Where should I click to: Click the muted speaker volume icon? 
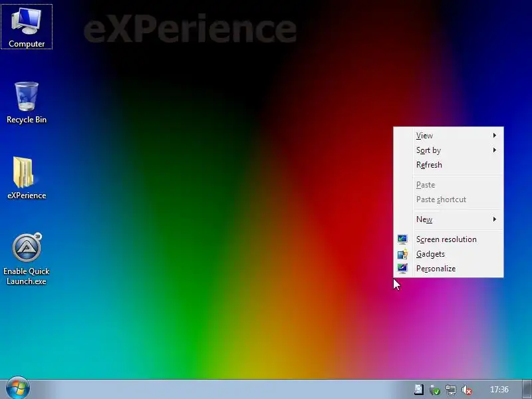pyautogui.click(x=467, y=390)
